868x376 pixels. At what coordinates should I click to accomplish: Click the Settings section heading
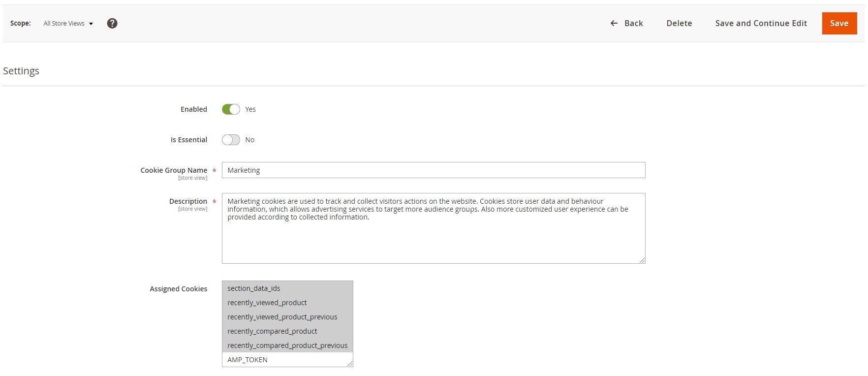(x=21, y=71)
